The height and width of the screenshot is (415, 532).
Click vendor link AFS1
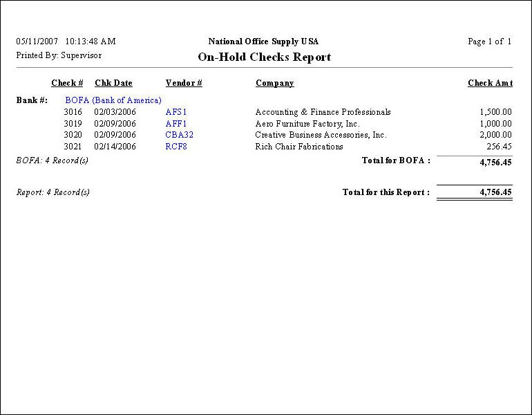coord(176,112)
